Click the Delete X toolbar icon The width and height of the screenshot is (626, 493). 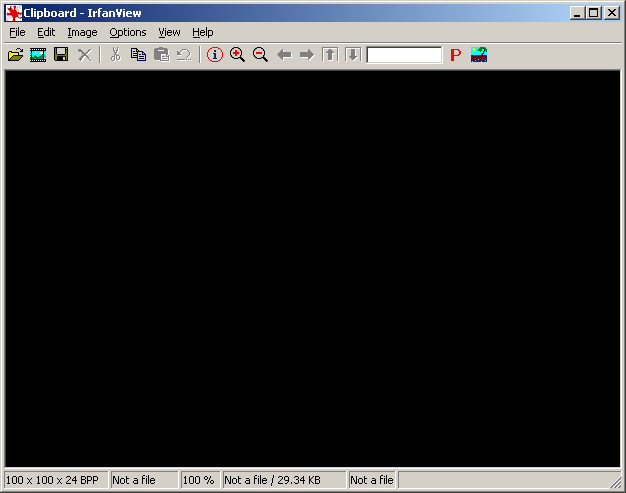click(84, 55)
